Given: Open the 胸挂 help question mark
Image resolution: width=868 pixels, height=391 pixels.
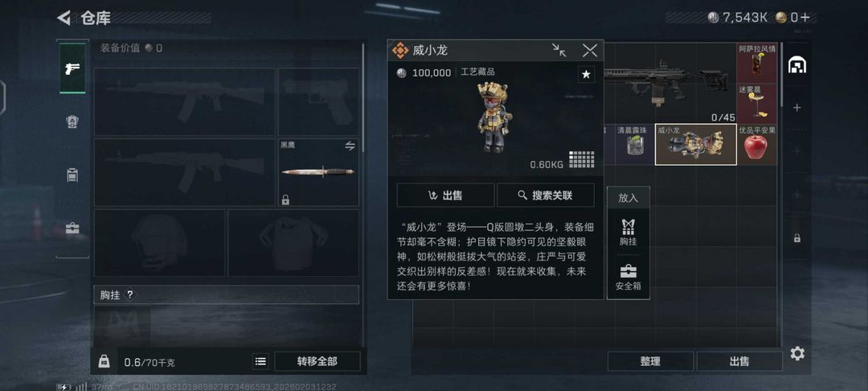Looking at the screenshot, I should coord(130,294).
